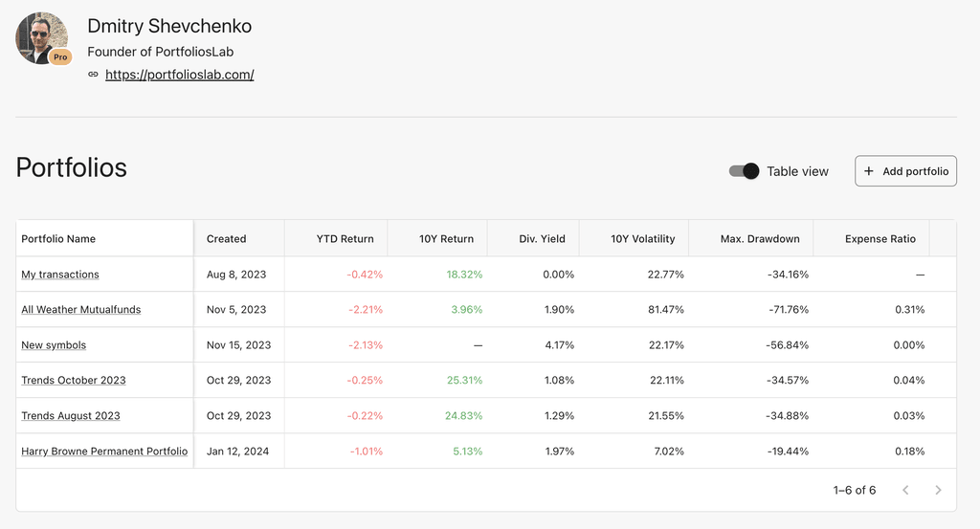
Task: Open All Weather Mutualfunds portfolio
Action: pyautogui.click(x=81, y=310)
